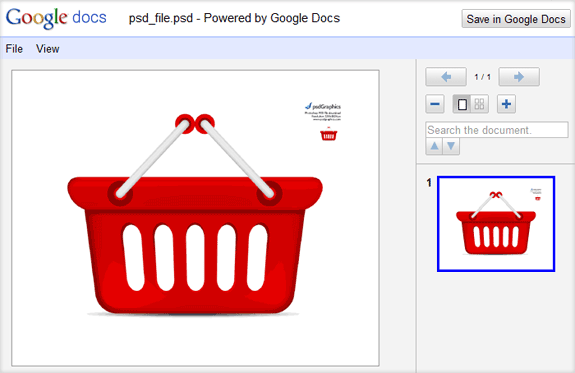The image size is (575, 373).
Task: Jump to previous search result up arrow
Action: [x=434, y=146]
